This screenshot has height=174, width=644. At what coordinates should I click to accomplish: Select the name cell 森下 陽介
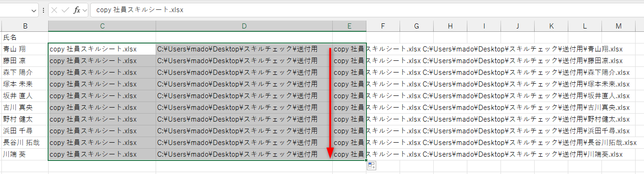[25, 72]
